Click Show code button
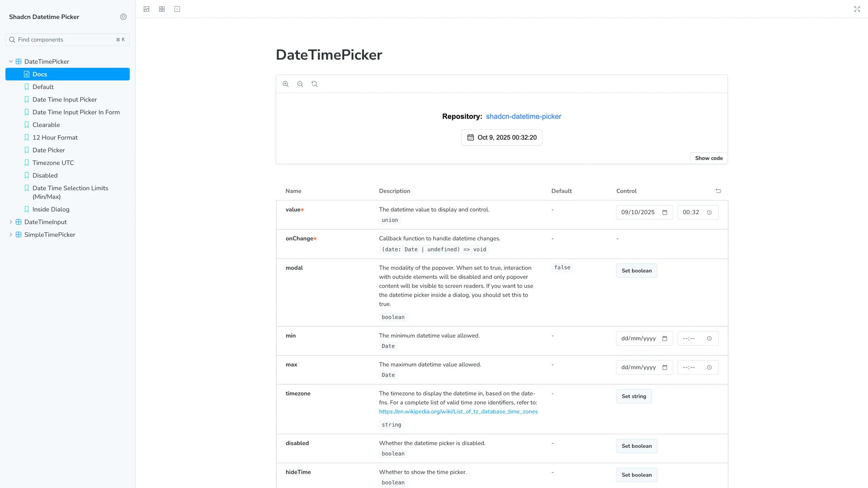Screen dimensions: 868x488 click(709, 158)
